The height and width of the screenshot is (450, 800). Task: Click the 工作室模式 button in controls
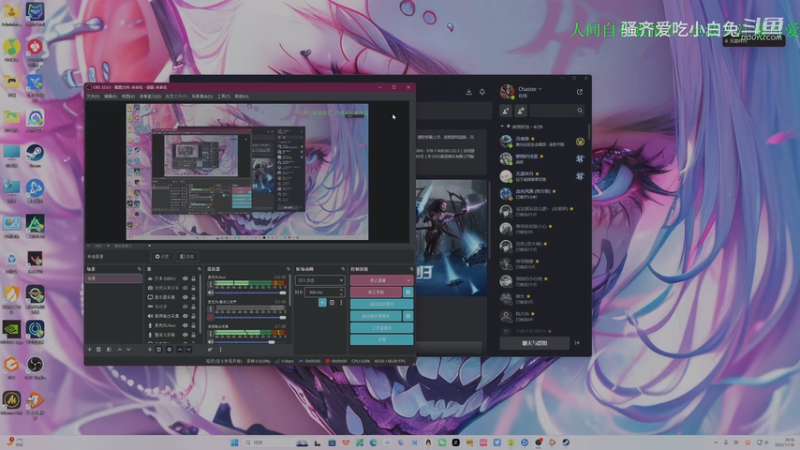tap(382, 328)
